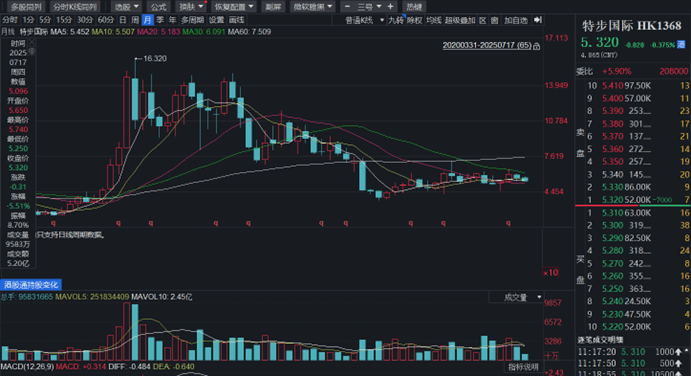This screenshot has height=376, width=691.
Task: Close the data info panel with X
Action: coord(31,43)
